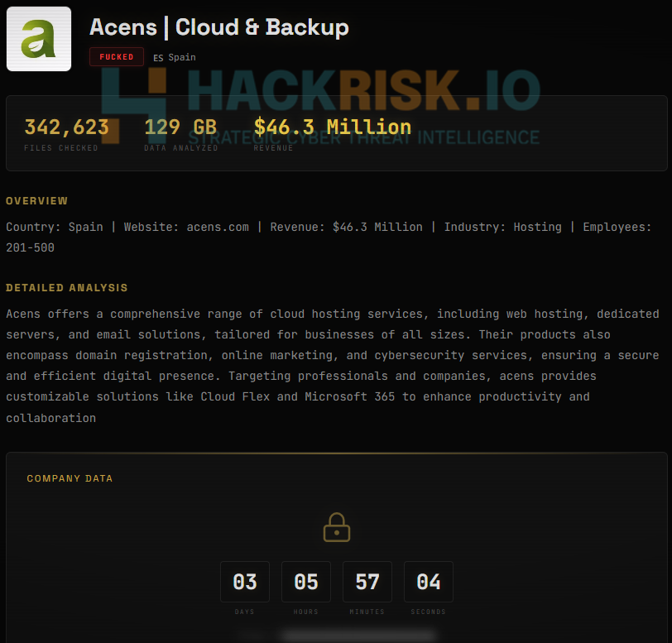Click the 201-500 employees value
The image size is (672, 643).
tap(30, 247)
